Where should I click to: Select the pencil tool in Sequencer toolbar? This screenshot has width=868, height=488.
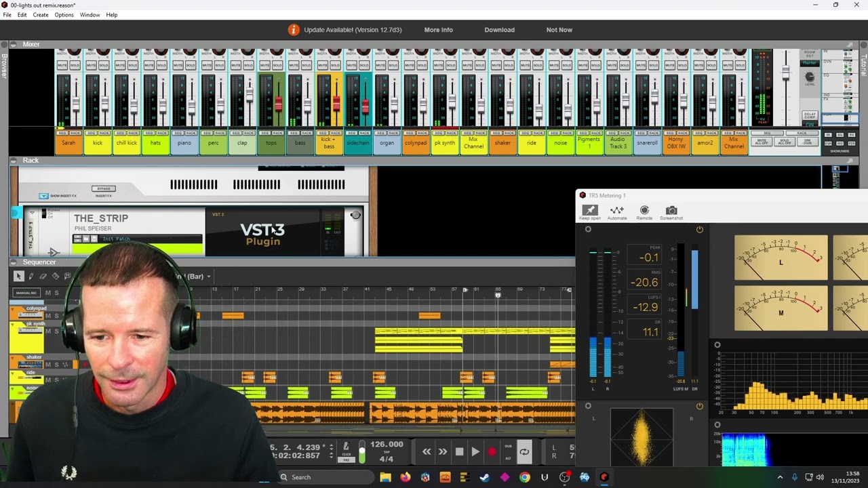31,276
